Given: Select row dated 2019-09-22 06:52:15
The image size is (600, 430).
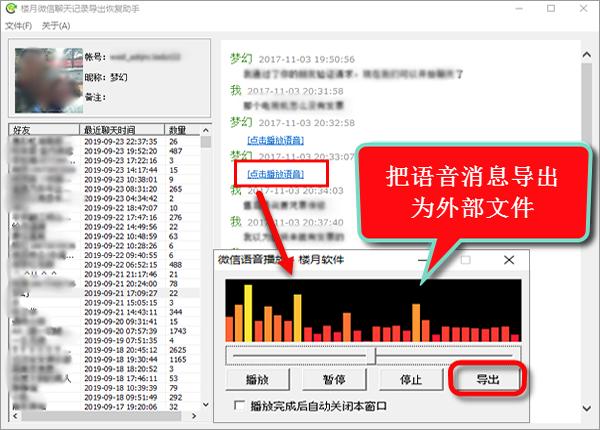Looking at the screenshot, I should click(x=104, y=265).
